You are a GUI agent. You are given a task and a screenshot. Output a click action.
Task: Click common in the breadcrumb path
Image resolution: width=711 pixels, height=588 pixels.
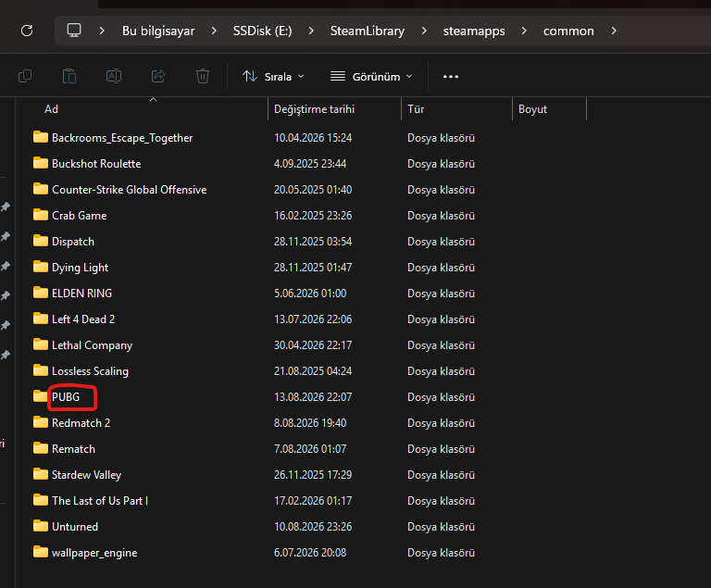click(x=568, y=31)
